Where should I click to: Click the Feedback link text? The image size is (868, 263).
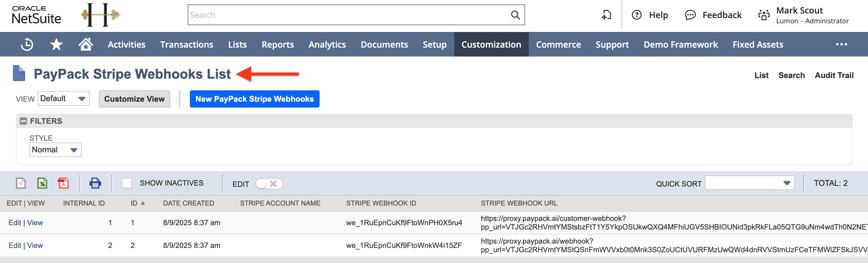(722, 15)
